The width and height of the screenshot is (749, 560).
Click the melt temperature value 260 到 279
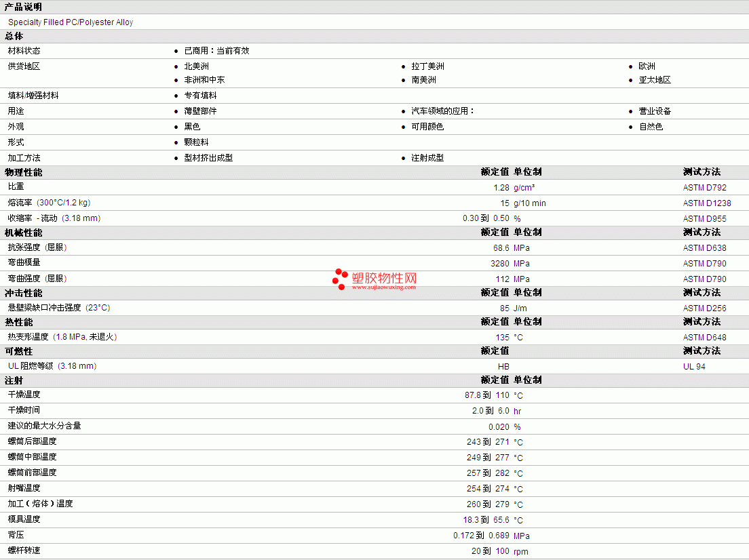click(x=488, y=504)
